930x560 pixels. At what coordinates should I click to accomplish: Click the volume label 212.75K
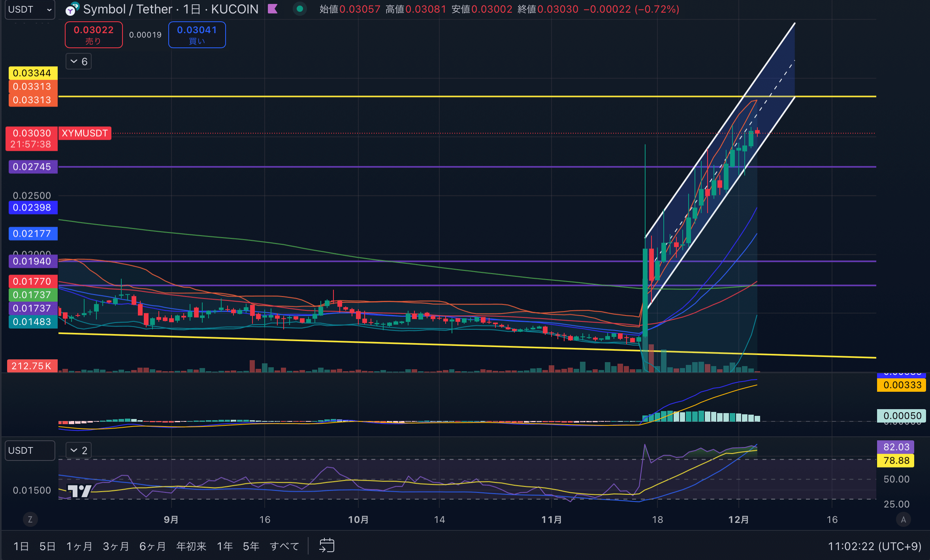(x=32, y=366)
